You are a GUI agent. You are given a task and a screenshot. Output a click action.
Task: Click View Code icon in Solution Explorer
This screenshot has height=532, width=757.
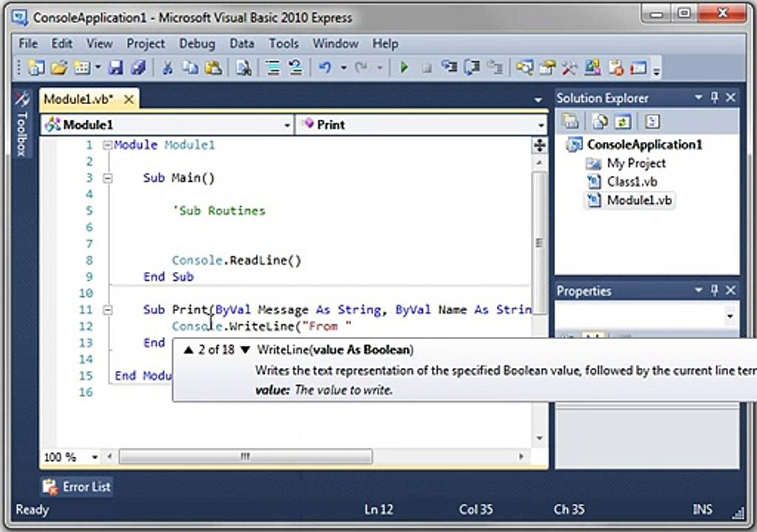[652, 121]
